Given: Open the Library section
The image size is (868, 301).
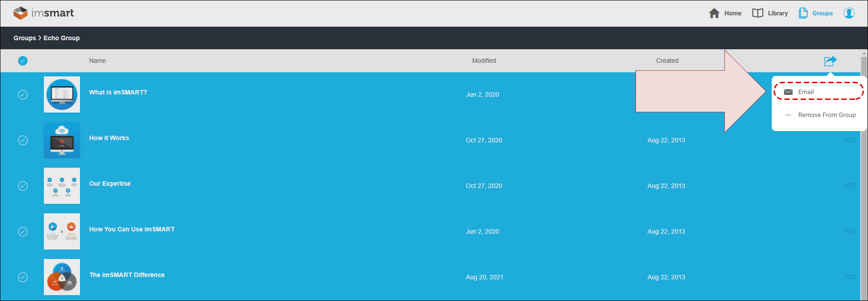Looking at the screenshot, I should (x=770, y=13).
